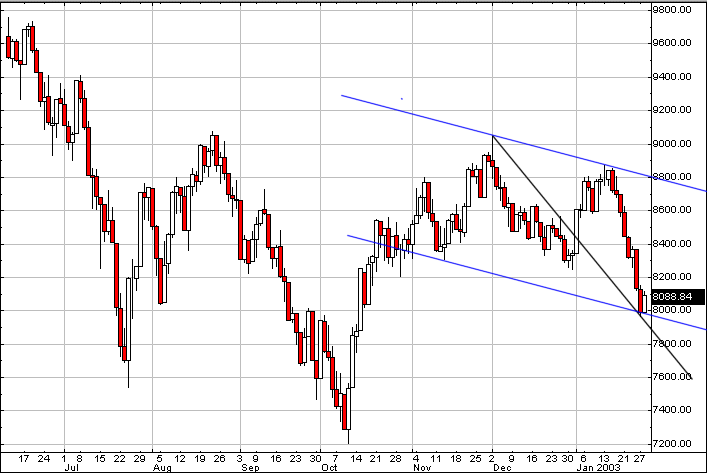
Task: Select the Dec month label
Action: tap(502, 468)
